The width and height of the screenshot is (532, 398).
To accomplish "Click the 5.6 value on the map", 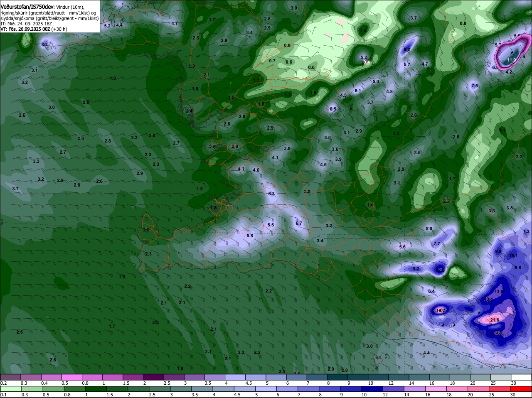I will click(x=402, y=247).
